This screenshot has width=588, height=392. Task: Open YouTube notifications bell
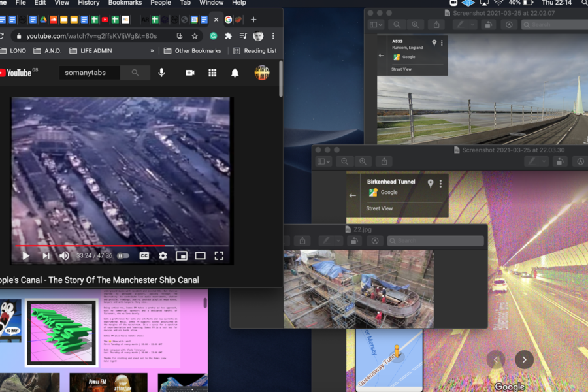tap(235, 73)
